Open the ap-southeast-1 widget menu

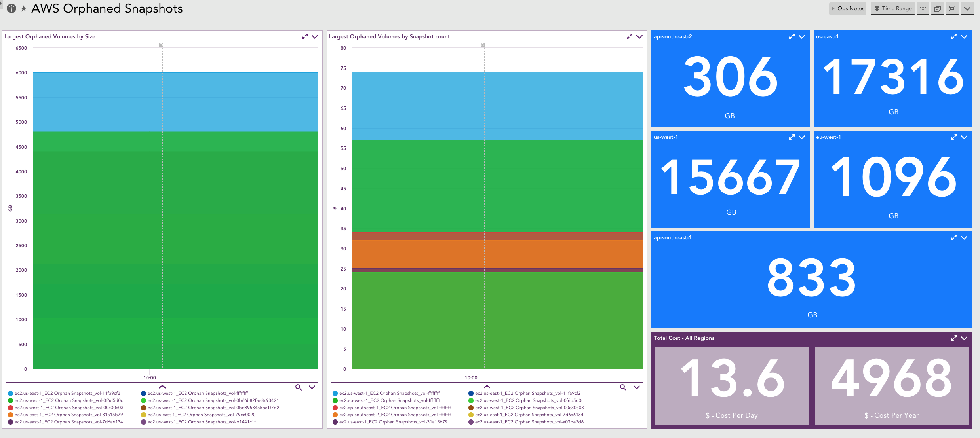(964, 237)
